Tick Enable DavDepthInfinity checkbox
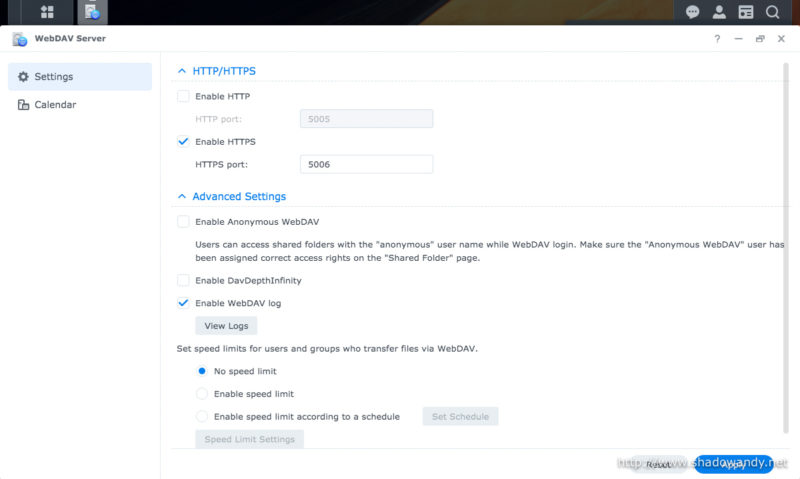This screenshot has width=800, height=479. coord(183,281)
